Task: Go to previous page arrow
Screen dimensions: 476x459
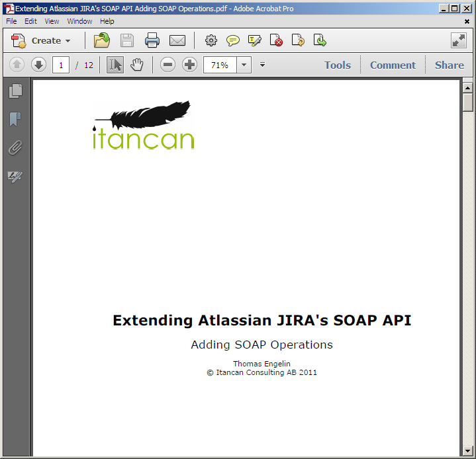Action: 17,65
